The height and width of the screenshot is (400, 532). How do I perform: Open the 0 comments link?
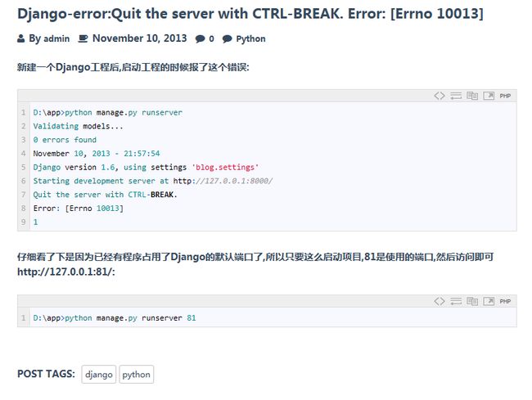click(x=211, y=39)
